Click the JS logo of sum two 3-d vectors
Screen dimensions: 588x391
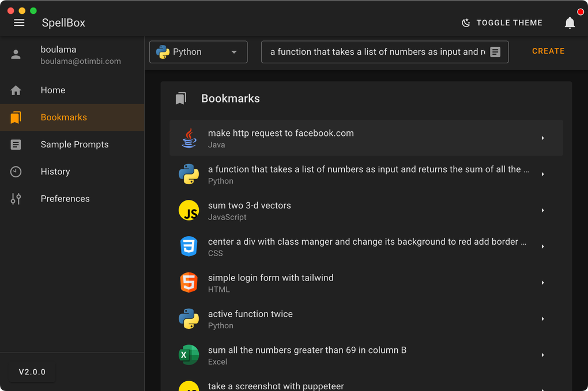pyautogui.click(x=189, y=211)
